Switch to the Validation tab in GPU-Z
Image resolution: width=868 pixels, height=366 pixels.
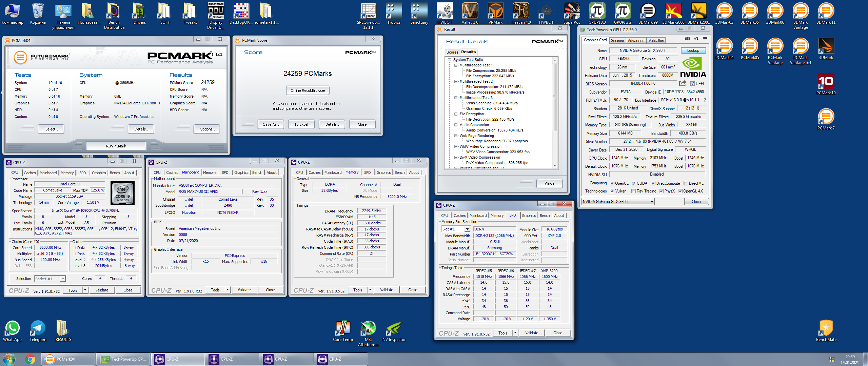pos(656,41)
